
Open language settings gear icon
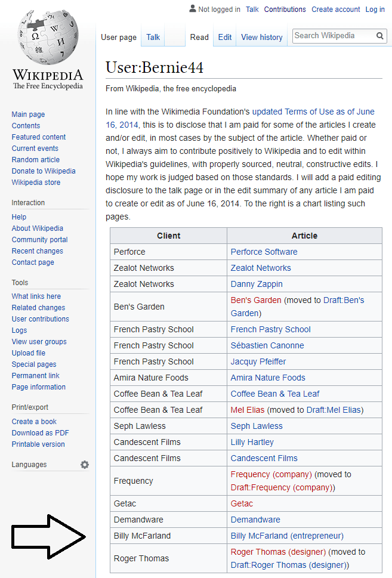(85, 465)
